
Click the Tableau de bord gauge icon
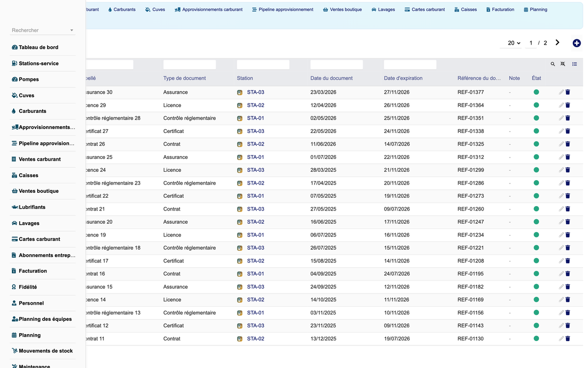coord(14,48)
